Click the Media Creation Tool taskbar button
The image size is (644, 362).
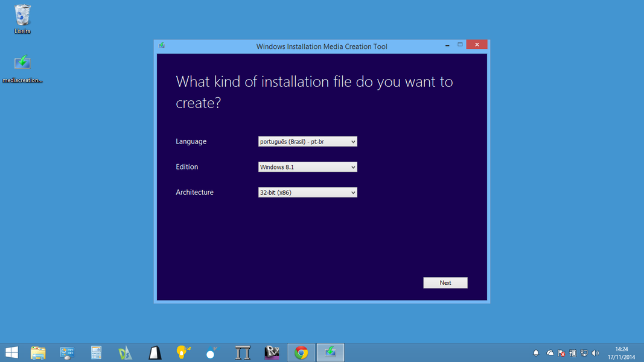click(x=330, y=353)
